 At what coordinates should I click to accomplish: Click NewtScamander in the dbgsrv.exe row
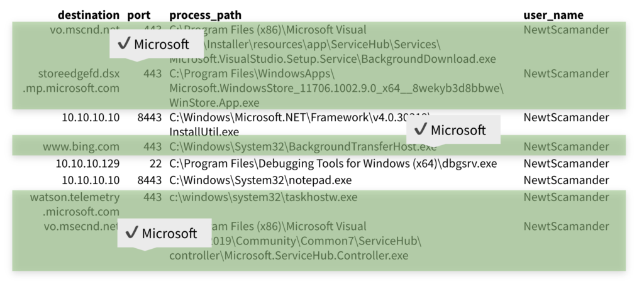566,163
